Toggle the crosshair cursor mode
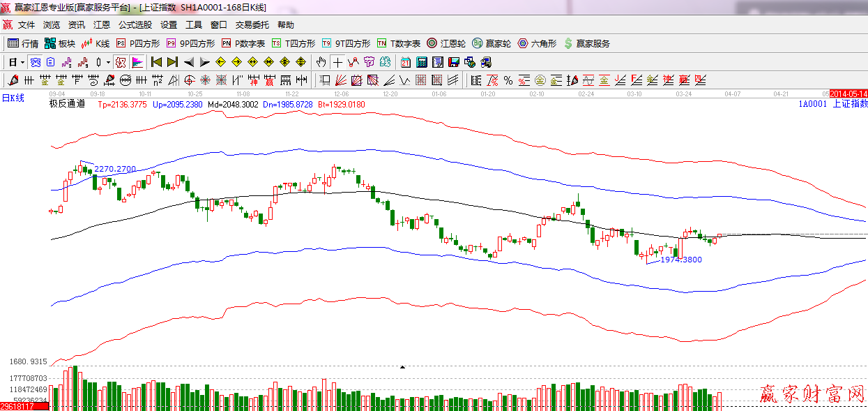The height and width of the screenshot is (411, 868). tap(337, 62)
